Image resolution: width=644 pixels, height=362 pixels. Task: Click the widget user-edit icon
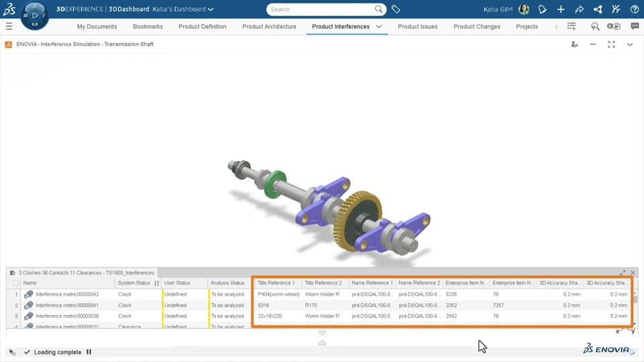575,44
